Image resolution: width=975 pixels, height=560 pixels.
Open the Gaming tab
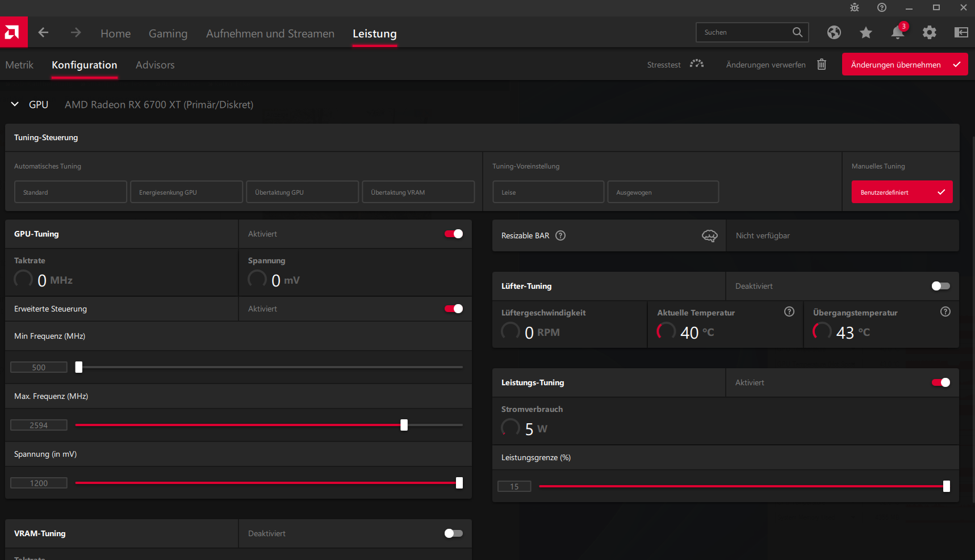tap(168, 33)
